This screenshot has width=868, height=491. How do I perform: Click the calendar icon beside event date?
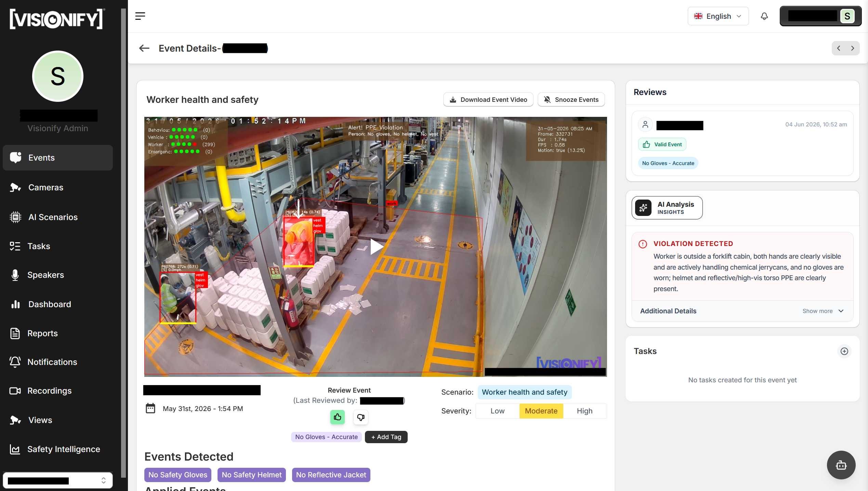pos(150,408)
